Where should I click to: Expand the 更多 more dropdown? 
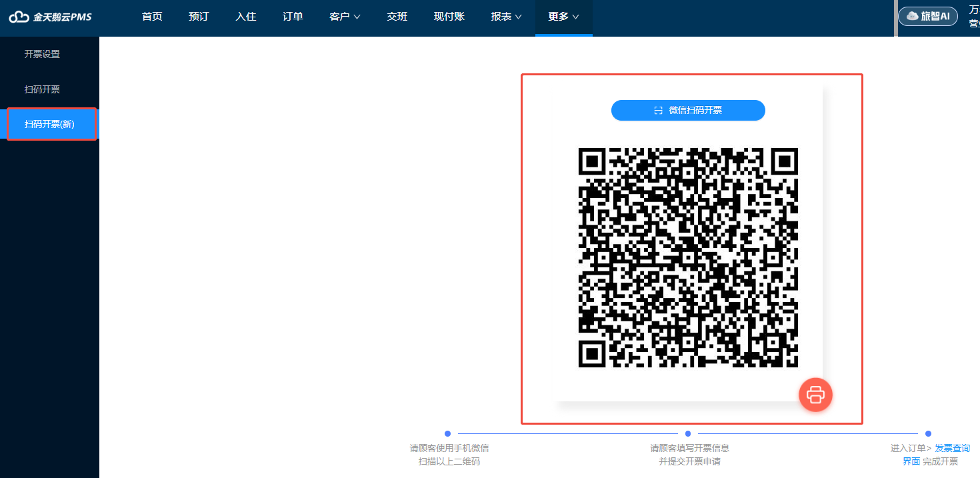pyautogui.click(x=563, y=17)
